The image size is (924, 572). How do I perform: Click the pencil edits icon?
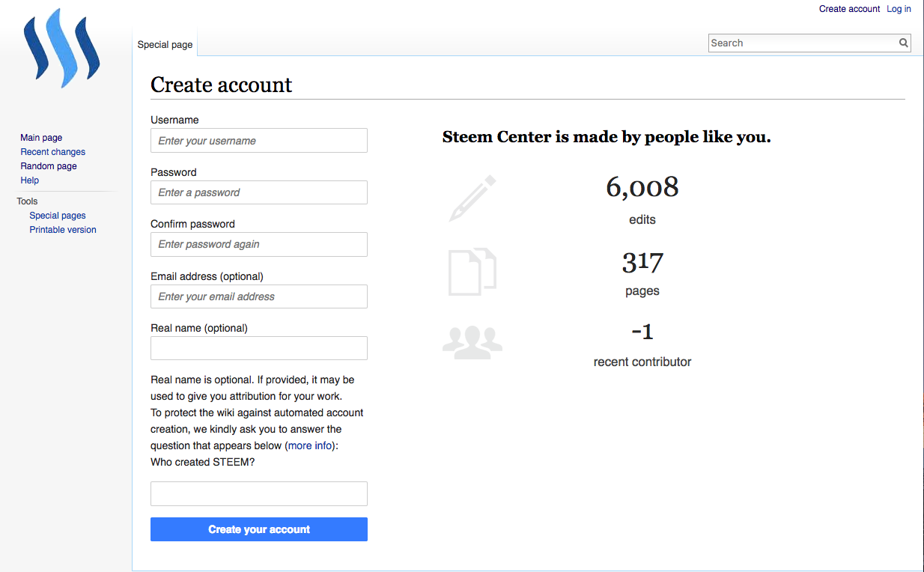point(472,198)
